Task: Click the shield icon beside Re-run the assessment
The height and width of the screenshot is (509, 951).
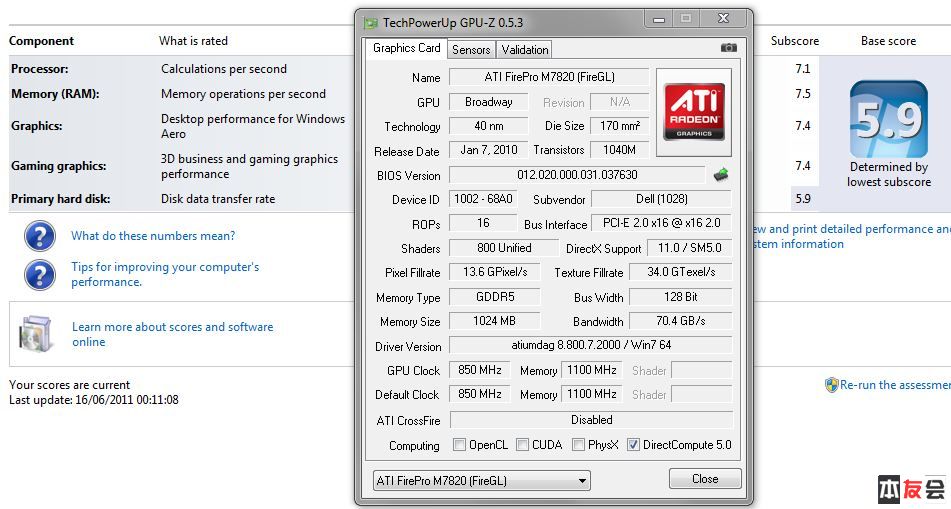Action: tap(831, 385)
